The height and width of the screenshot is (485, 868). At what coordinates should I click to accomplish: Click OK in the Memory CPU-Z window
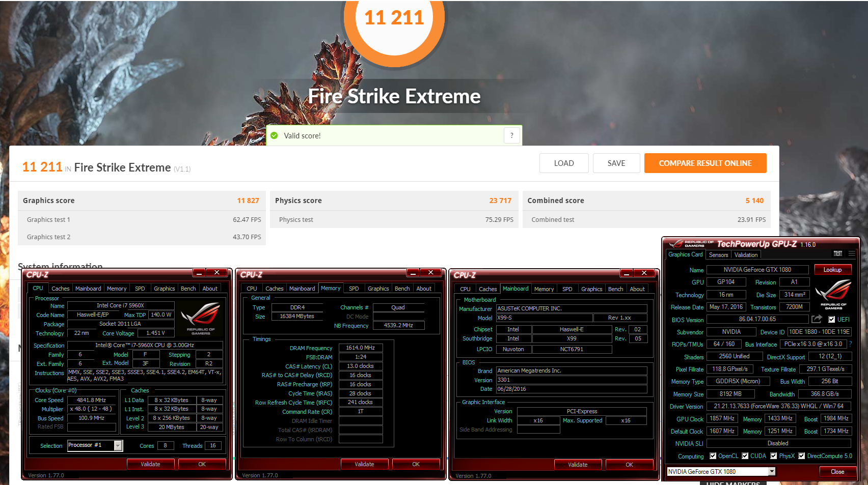pos(416,464)
